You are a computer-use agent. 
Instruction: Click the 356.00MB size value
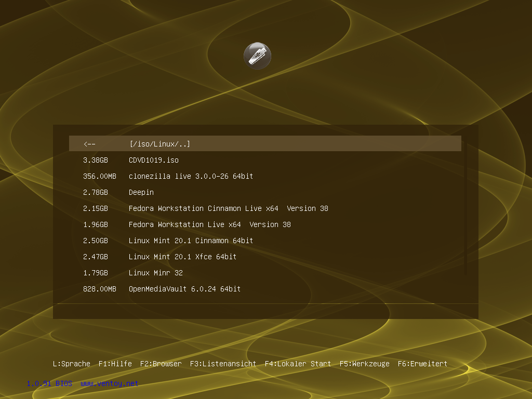99,176
